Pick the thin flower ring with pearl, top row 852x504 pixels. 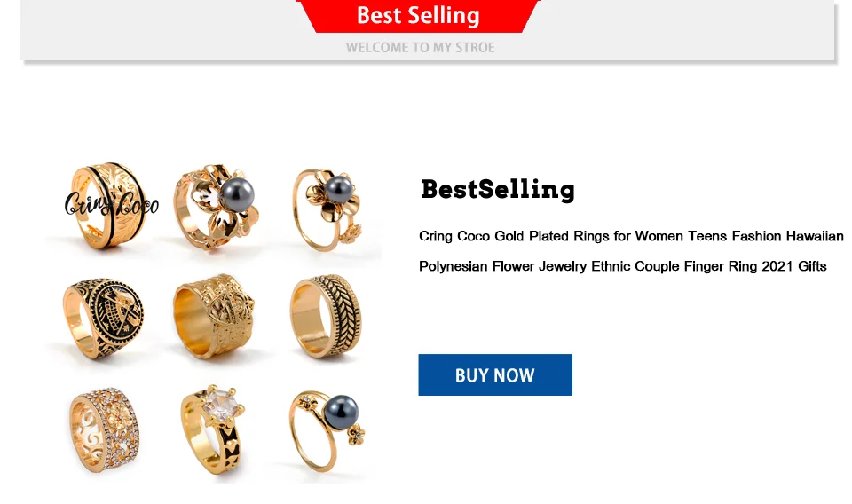coord(327,209)
